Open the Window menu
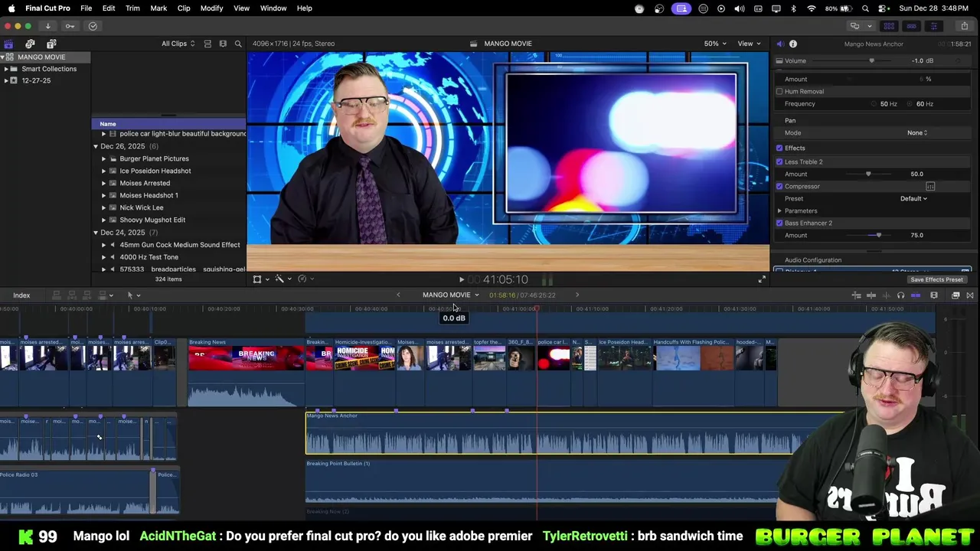Viewport: 980px width, 551px height. click(273, 8)
